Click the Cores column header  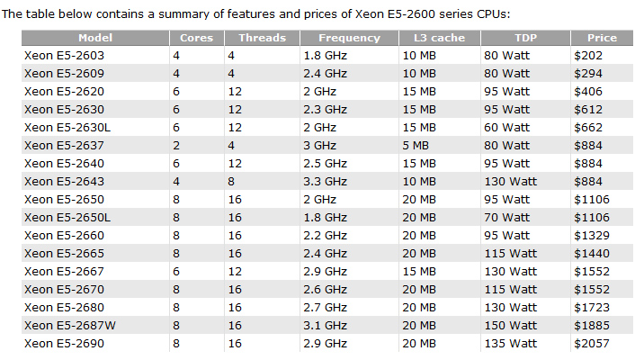click(x=197, y=38)
